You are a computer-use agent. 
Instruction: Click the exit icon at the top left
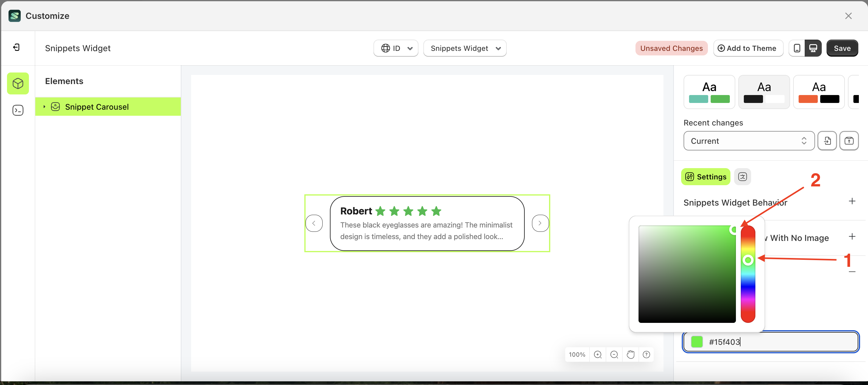click(16, 48)
